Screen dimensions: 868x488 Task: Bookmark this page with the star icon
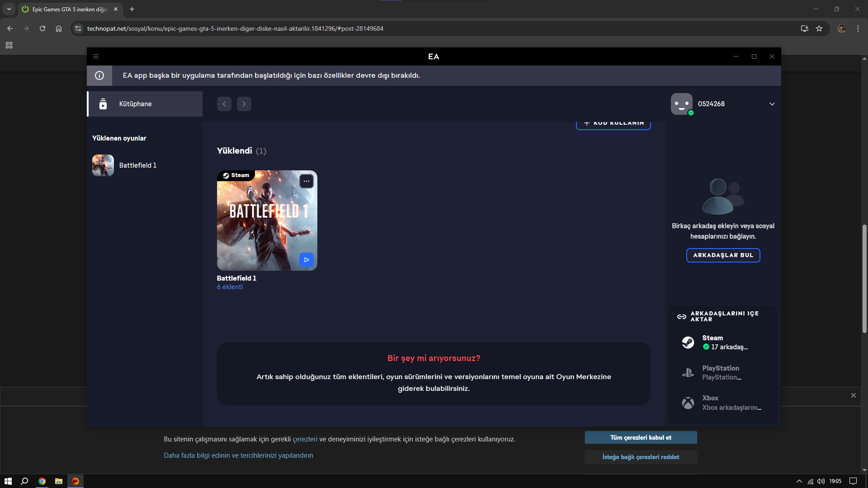(819, 28)
